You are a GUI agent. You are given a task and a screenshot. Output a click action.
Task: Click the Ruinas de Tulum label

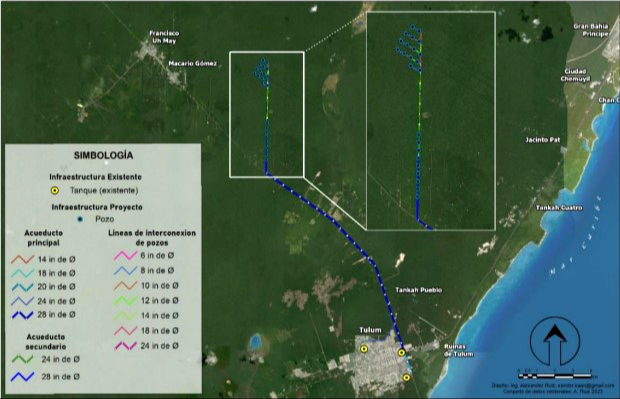[458, 350]
